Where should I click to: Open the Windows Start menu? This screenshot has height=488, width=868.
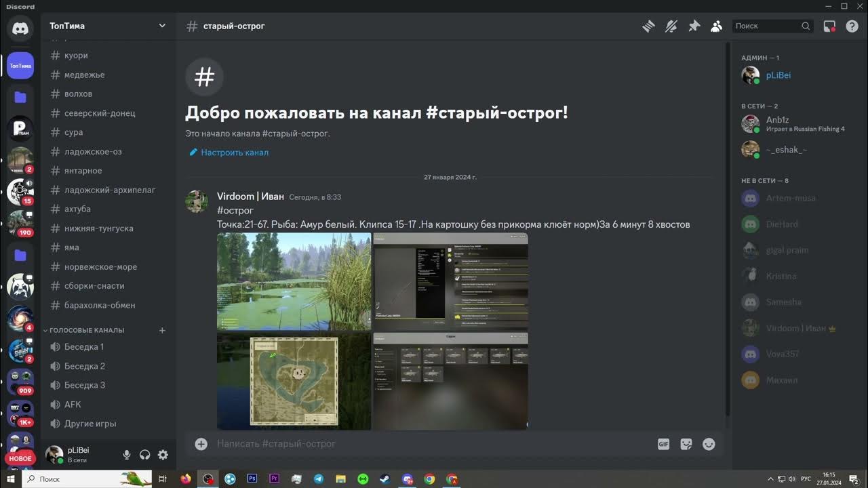(11, 479)
